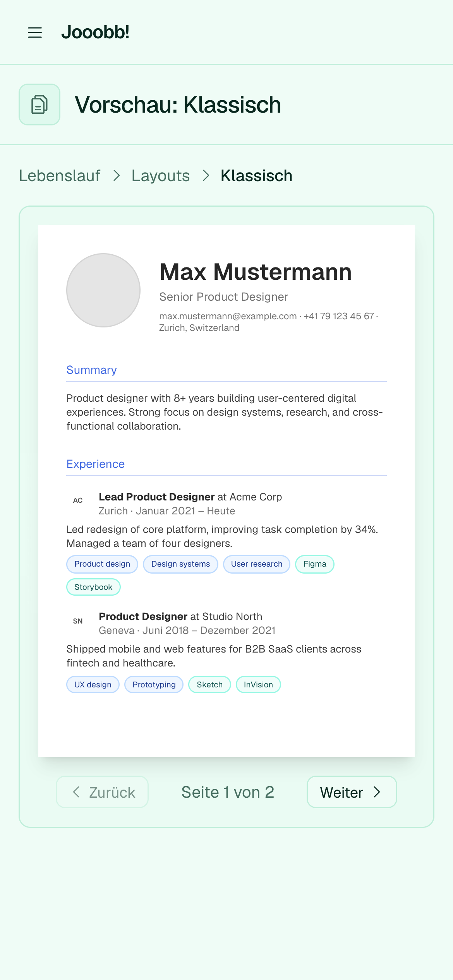Image resolution: width=453 pixels, height=980 pixels.
Task: Click Lead Product Designer at Acme Corp
Action: [190, 497]
